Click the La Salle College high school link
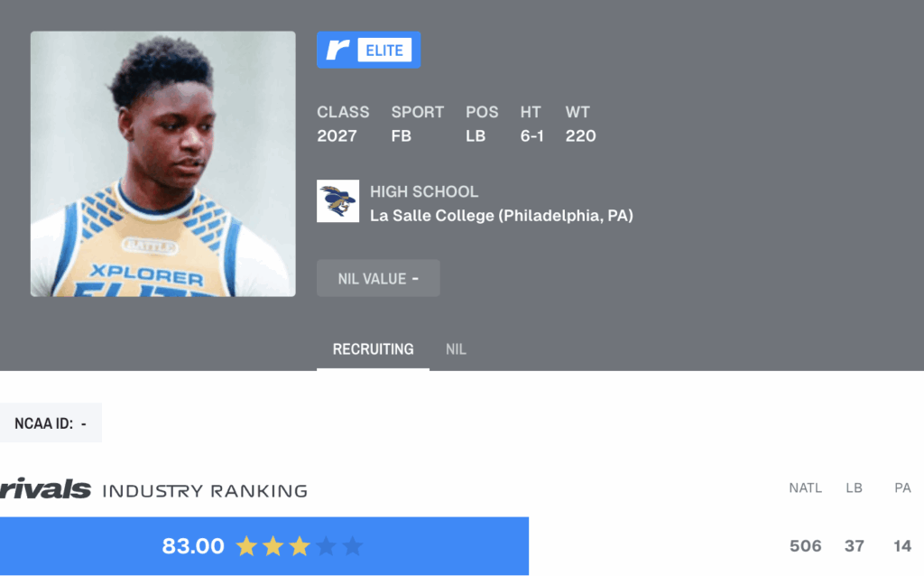 (502, 216)
